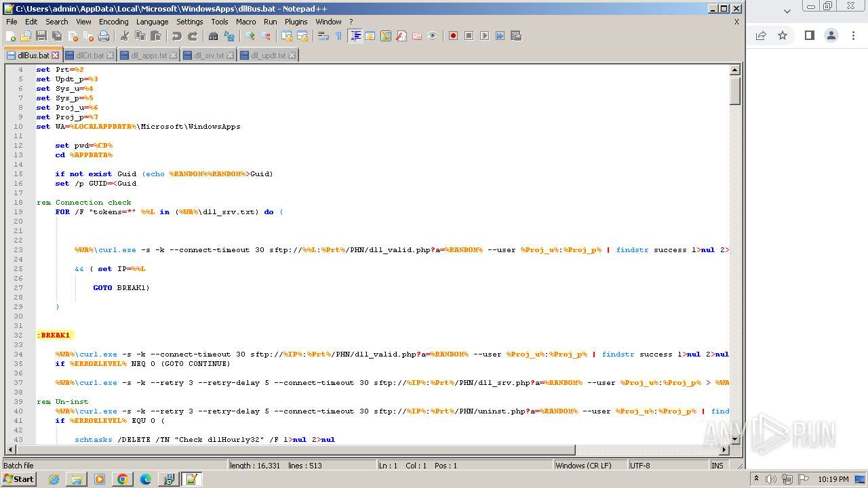
Task: Toggle synchronize vertical scrolling
Action: click(x=287, y=36)
